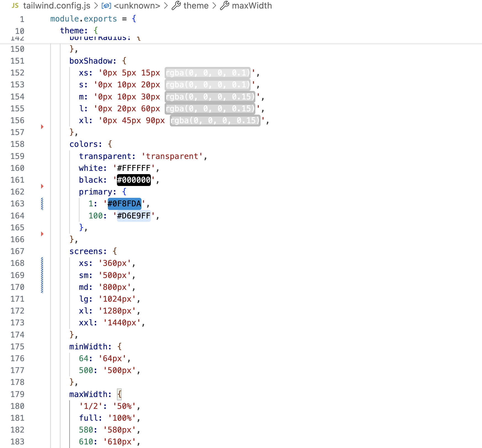Screen dimensions: 482x448
Task: Click the git change indicator beside line 168
Action: 42,263
